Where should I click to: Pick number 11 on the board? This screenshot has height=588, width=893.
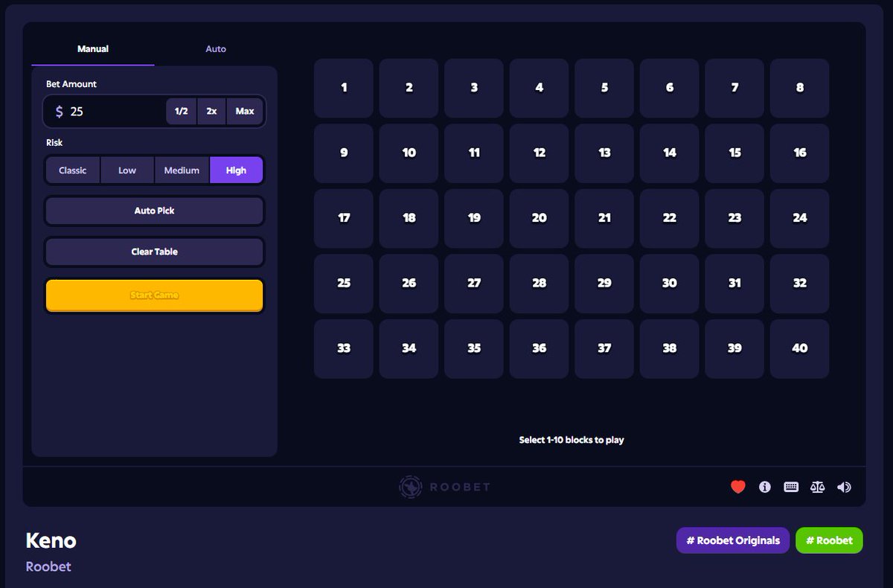[x=474, y=153]
